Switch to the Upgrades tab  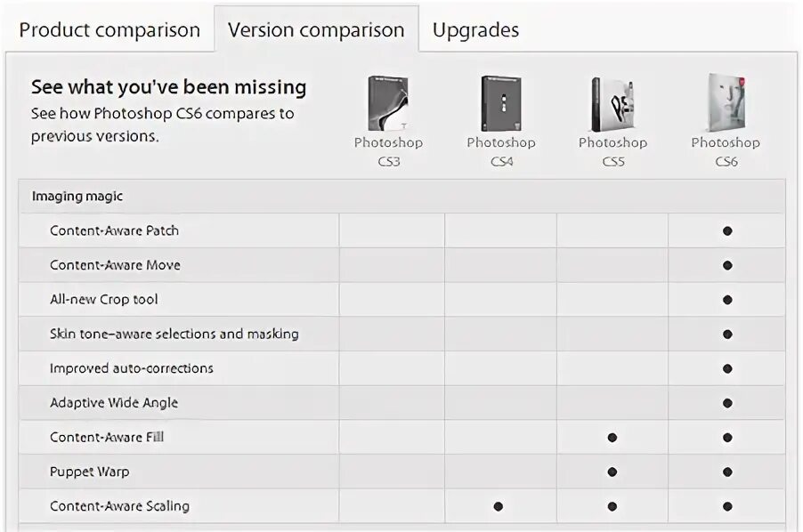pos(475,29)
